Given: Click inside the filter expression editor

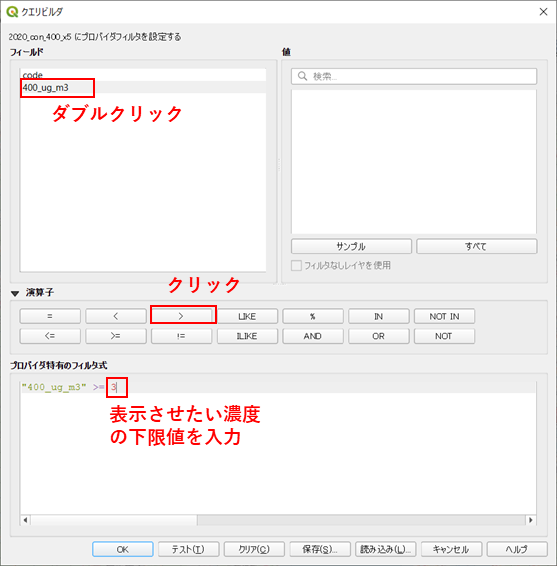Looking at the screenshot, I should (278, 448).
